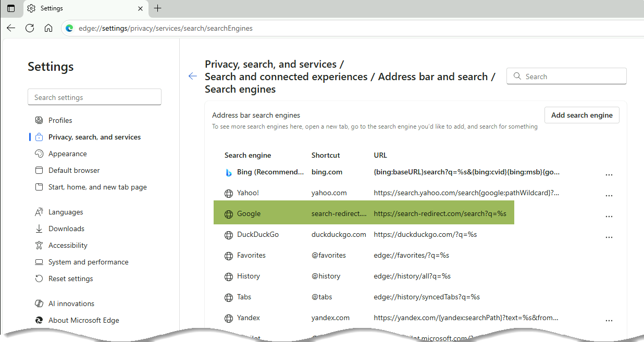
Task: Open Reset settings section
Action: [71, 278]
